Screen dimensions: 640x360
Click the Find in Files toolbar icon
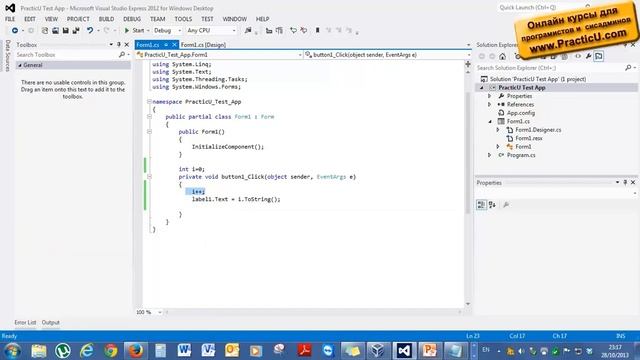coord(248,31)
